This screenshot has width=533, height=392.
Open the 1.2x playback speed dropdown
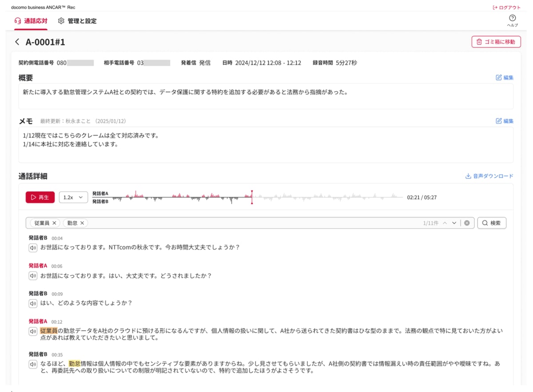tap(73, 198)
